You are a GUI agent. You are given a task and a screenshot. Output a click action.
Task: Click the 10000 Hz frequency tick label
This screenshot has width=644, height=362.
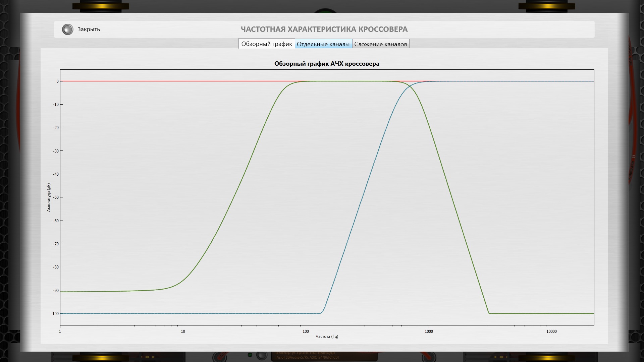551,331
